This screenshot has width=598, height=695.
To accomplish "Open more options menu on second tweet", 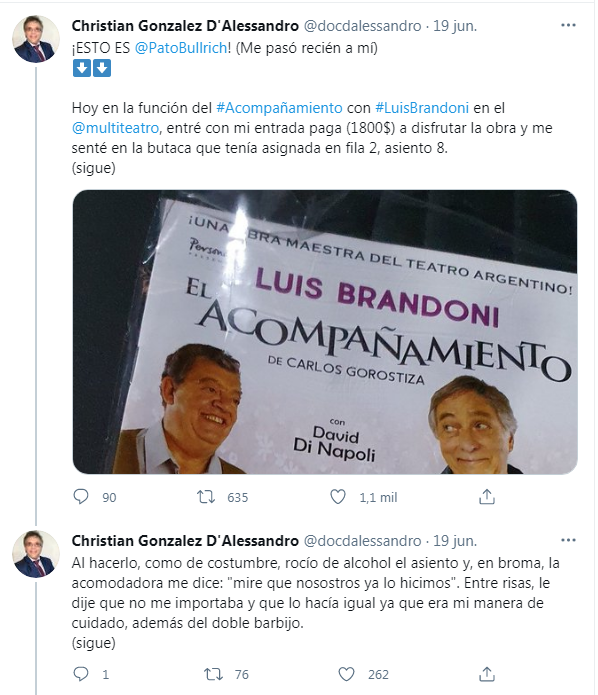I will [568, 540].
